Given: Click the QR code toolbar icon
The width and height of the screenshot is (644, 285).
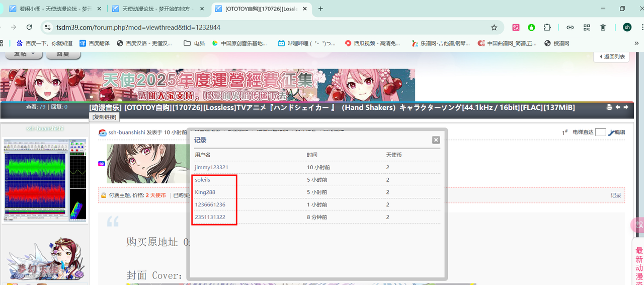Looking at the screenshot, I should (x=587, y=27).
